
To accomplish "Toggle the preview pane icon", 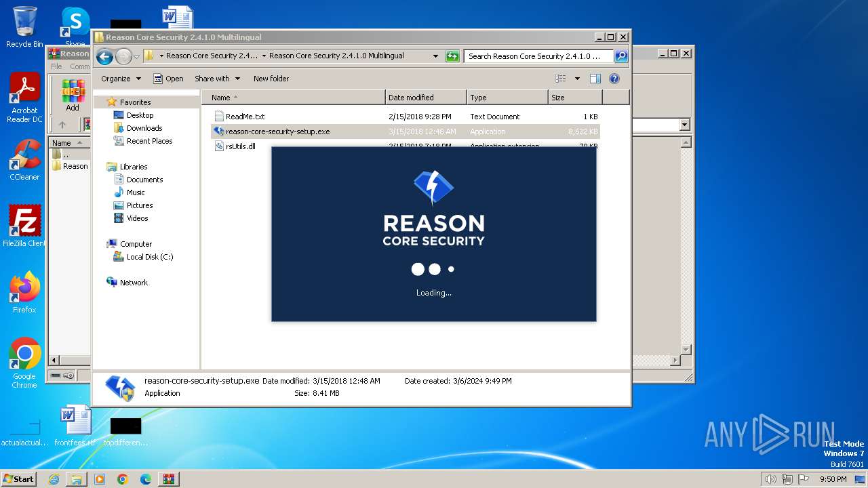I will (x=595, y=79).
